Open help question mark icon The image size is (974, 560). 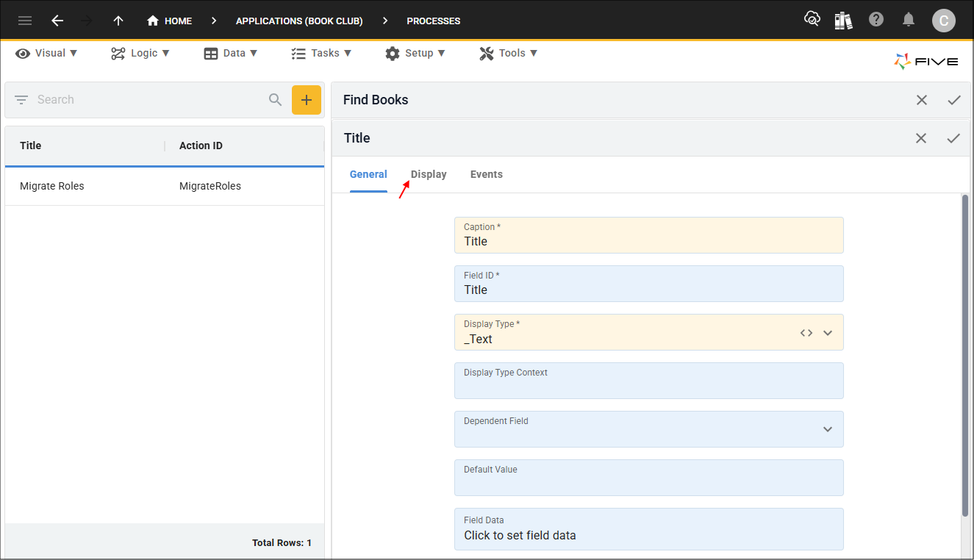(876, 20)
